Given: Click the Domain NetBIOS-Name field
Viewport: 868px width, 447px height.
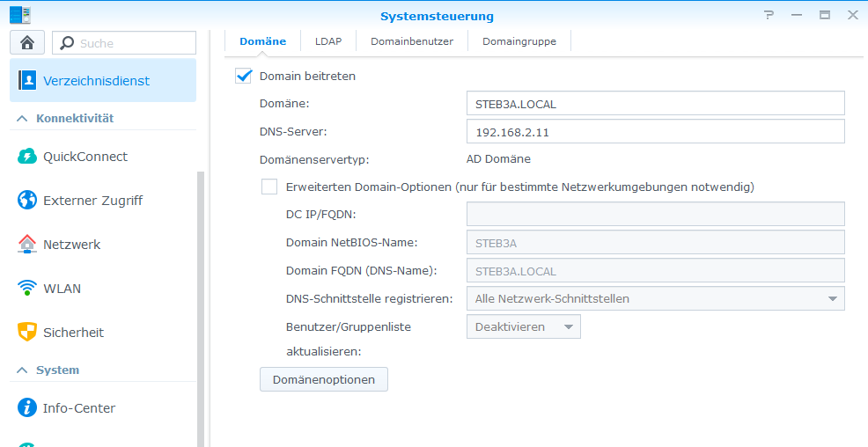Looking at the screenshot, I should pos(656,242).
